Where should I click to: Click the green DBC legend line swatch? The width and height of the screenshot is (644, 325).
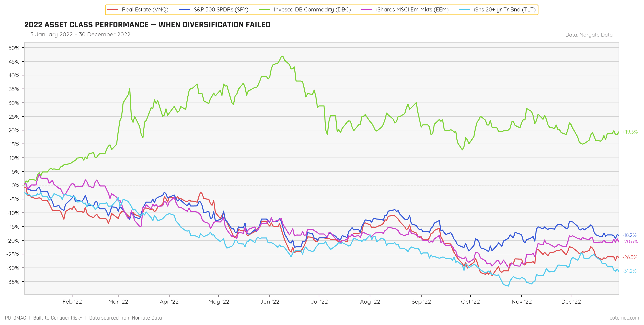[x=265, y=10]
